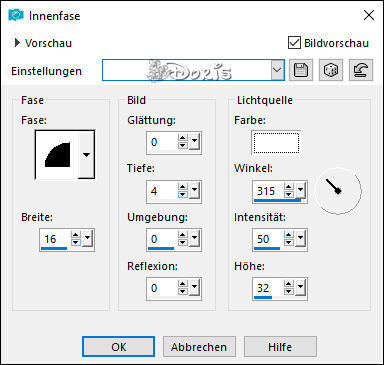Open the Einstellungen presets dropdown
This screenshot has width=384, height=365.
click(277, 70)
